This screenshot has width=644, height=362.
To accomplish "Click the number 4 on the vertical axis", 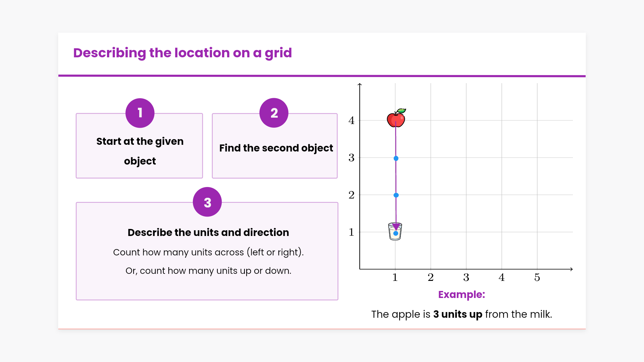I will [x=351, y=120].
